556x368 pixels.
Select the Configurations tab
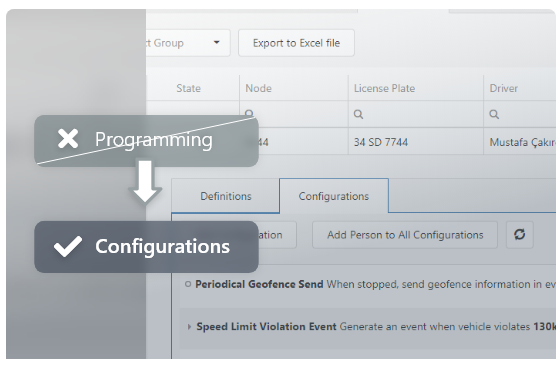click(x=334, y=196)
